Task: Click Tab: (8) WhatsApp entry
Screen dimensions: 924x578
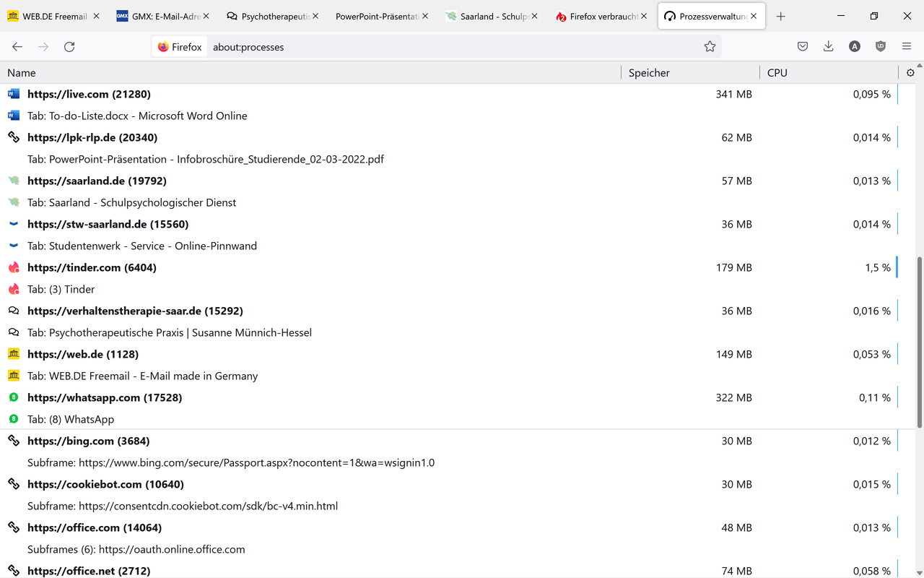Action: pyautogui.click(x=71, y=419)
